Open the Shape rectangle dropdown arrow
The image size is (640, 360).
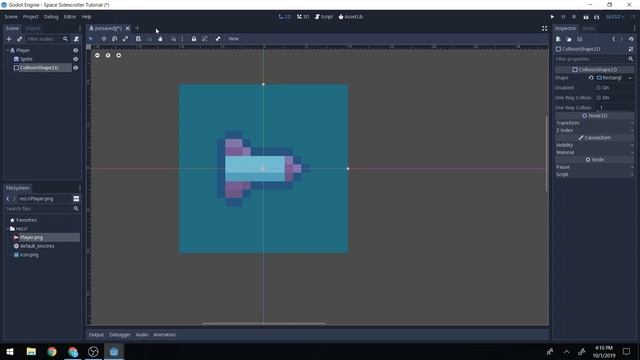(630, 78)
